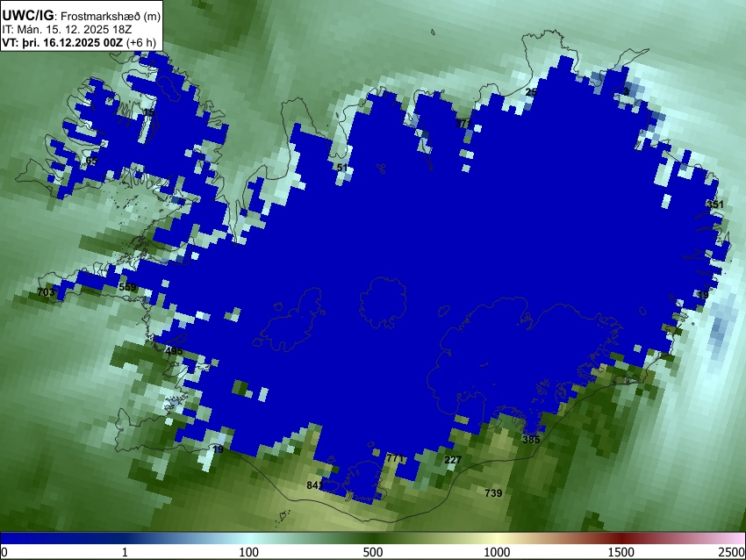Click the "100" label on the color scale
746x560 pixels.
coord(249,552)
